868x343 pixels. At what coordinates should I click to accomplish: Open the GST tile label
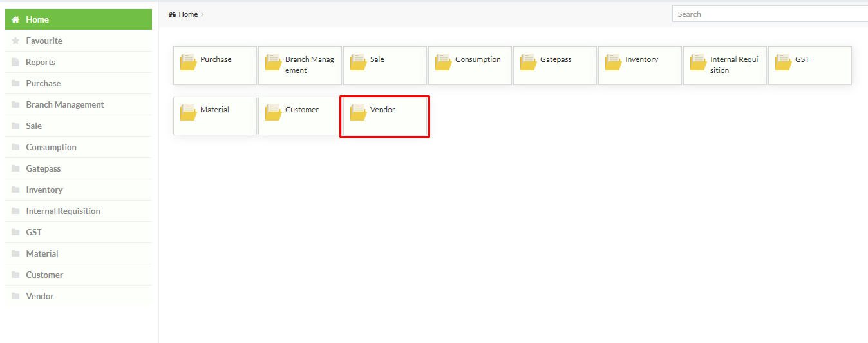point(802,59)
